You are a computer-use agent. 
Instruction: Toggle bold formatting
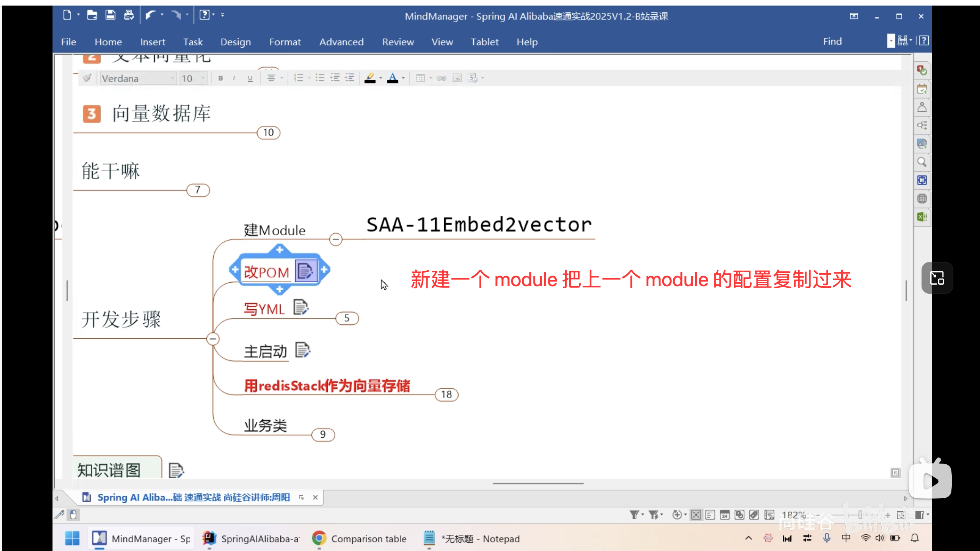[220, 78]
